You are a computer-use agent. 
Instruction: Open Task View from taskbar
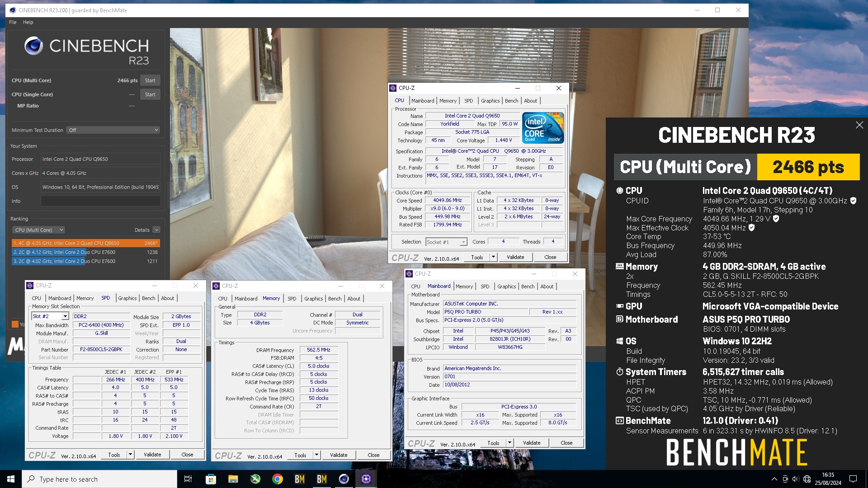pyautogui.click(x=188, y=479)
